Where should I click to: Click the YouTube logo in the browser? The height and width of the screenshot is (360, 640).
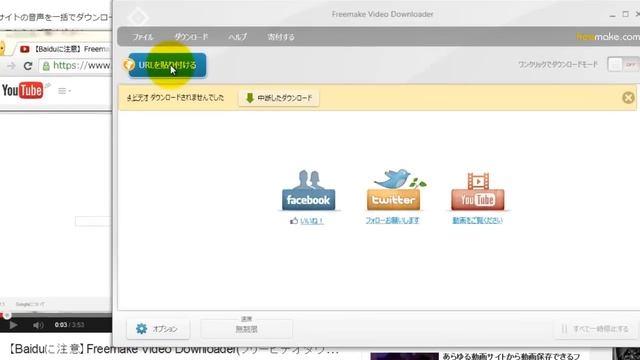tap(22, 90)
